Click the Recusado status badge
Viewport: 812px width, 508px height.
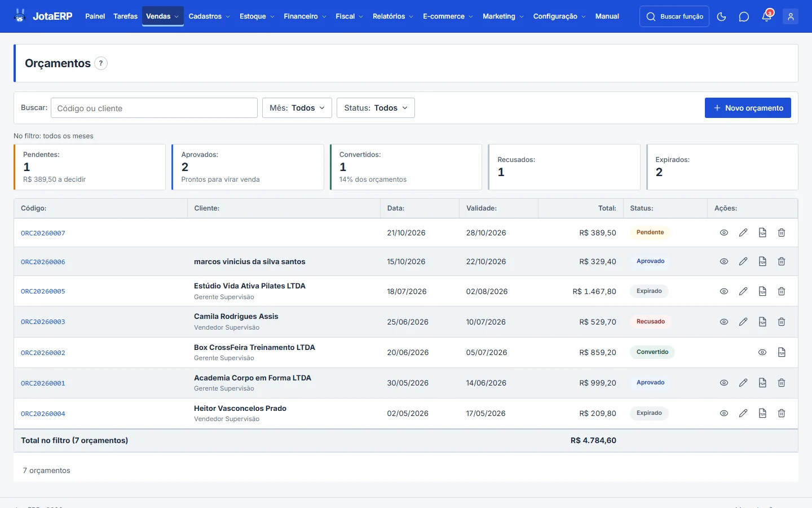pos(650,322)
